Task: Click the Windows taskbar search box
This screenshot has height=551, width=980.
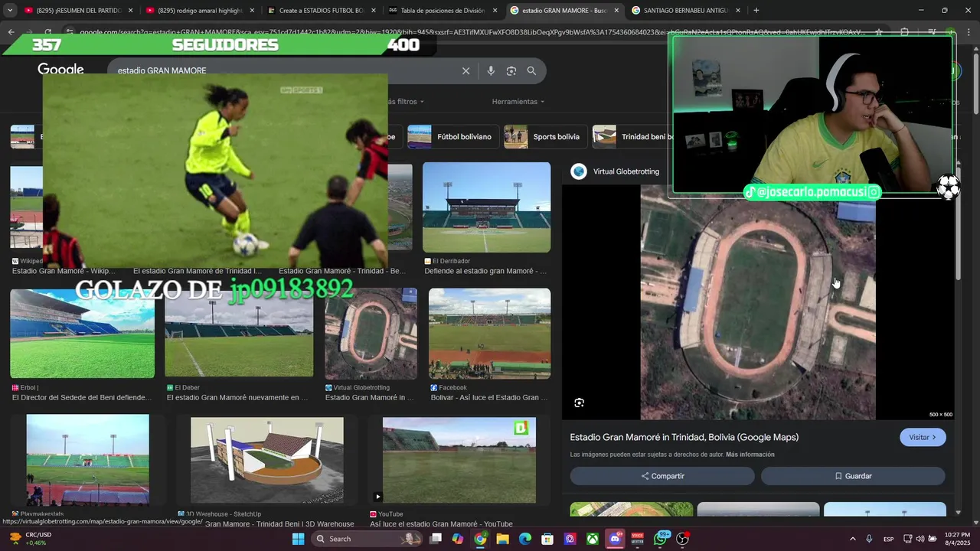Action: coord(367,539)
